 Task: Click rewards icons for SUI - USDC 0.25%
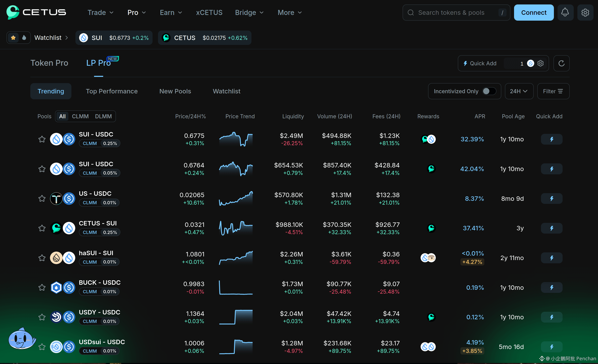click(428, 139)
